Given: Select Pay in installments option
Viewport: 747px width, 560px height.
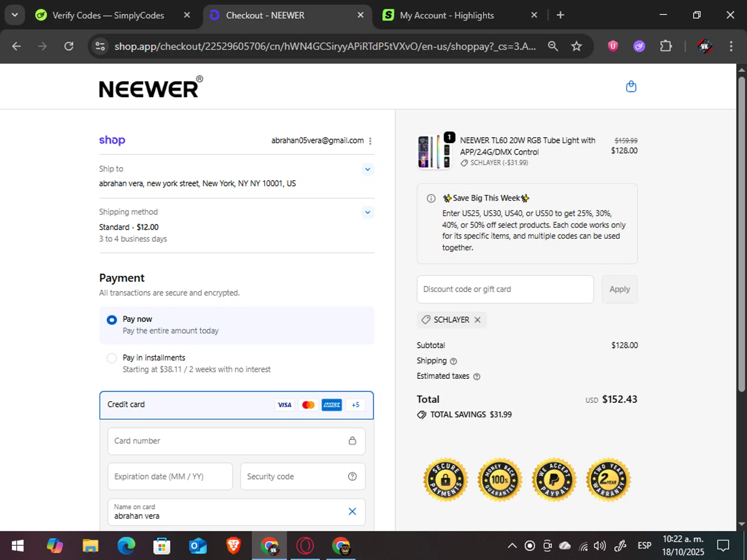Looking at the screenshot, I should [237, 363].
